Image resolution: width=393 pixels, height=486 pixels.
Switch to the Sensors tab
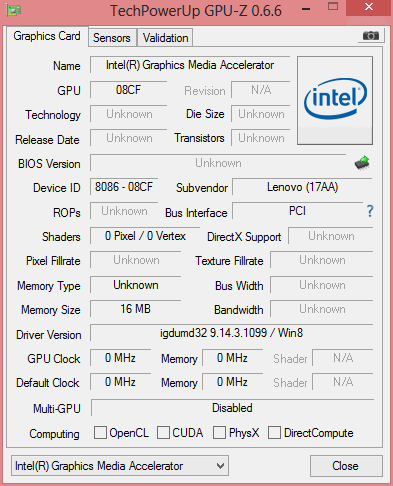point(112,38)
